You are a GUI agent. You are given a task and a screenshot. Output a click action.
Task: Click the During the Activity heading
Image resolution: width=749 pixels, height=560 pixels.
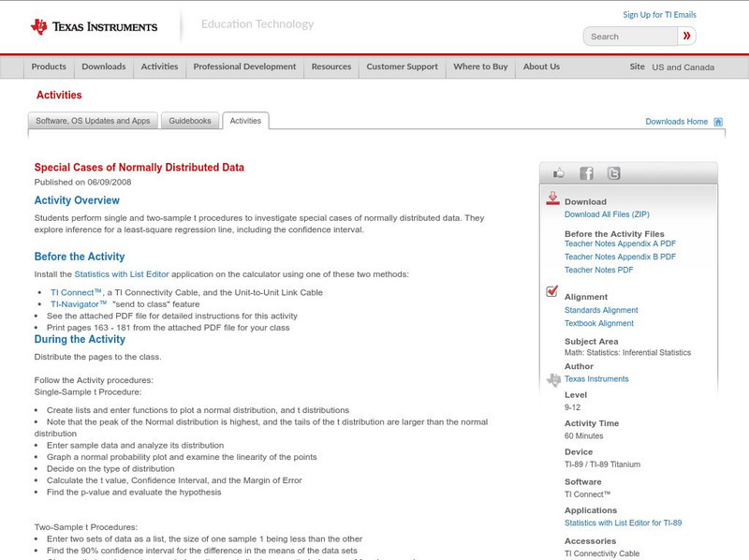coord(80,339)
